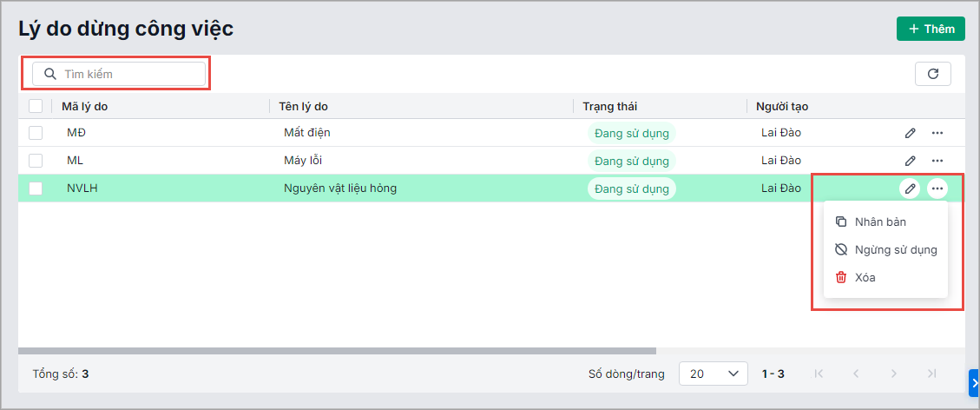Check the box for MĐ row

pos(36,133)
